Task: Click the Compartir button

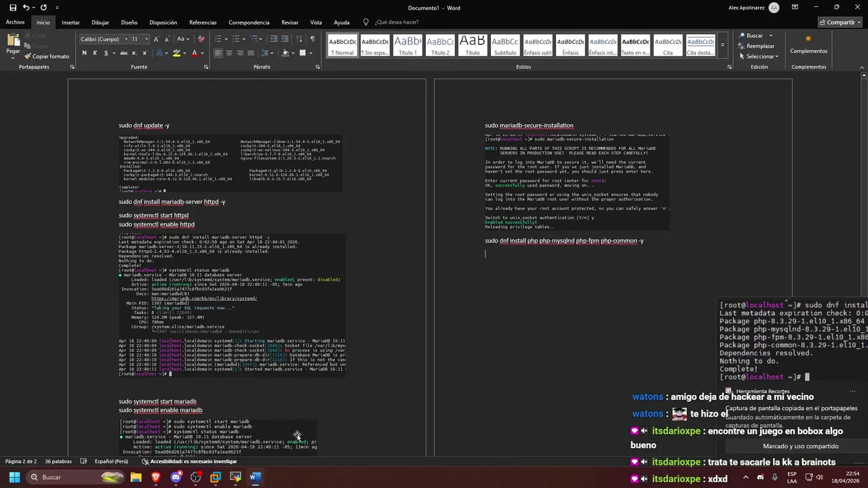Action: (840, 22)
